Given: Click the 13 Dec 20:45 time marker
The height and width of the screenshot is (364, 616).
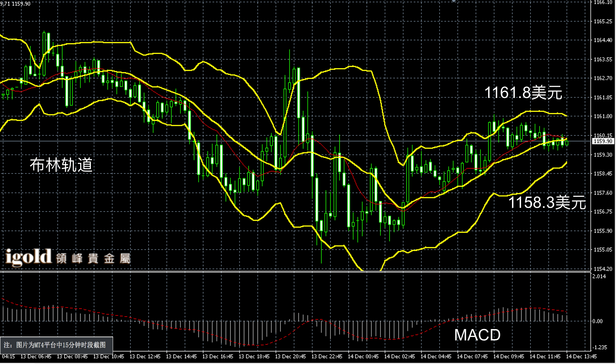Looking at the screenshot, I should (290, 356).
